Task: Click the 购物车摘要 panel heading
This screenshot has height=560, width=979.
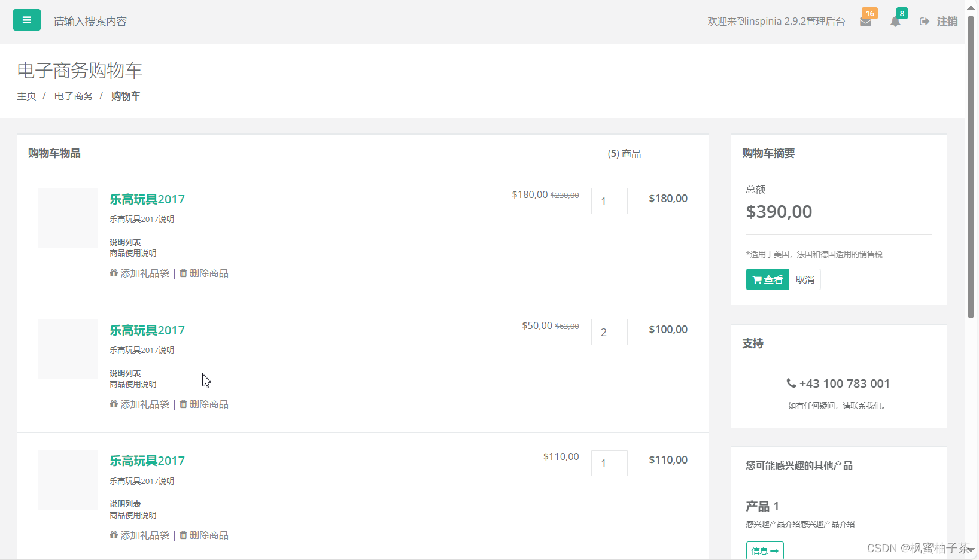Action: (768, 153)
